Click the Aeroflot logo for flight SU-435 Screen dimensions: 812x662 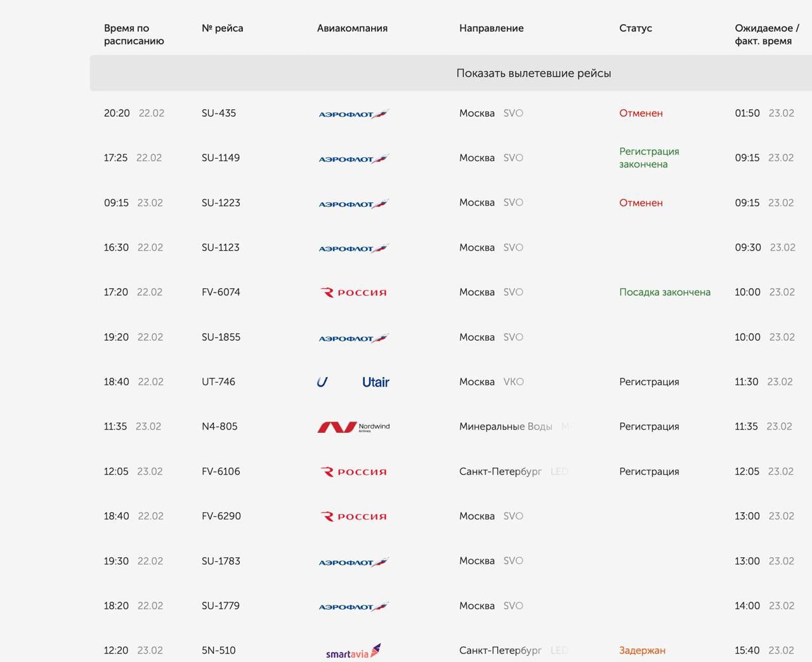coord(353,114)
